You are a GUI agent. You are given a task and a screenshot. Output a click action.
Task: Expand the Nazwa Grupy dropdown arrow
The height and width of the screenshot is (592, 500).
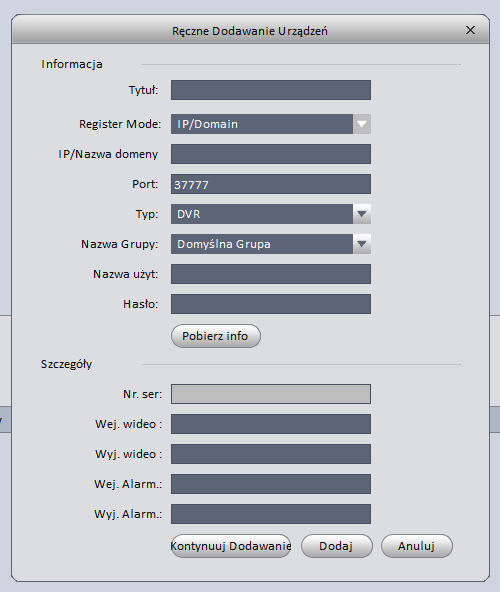click(x=362, y=244)
